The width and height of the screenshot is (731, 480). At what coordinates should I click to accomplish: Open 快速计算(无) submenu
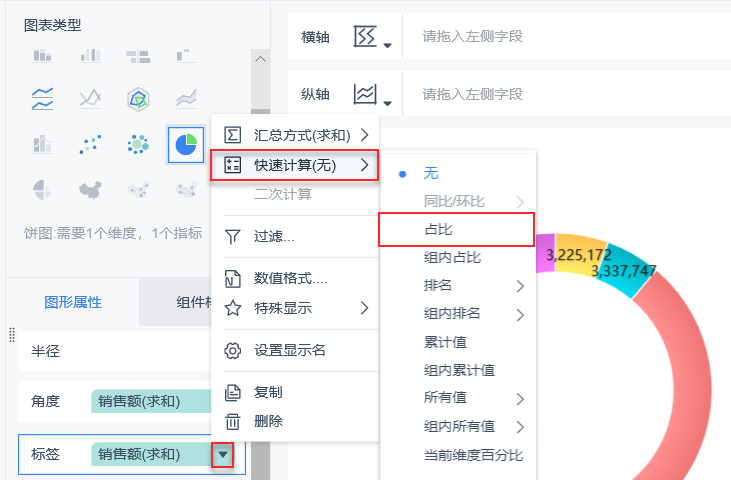pos(295,165)
